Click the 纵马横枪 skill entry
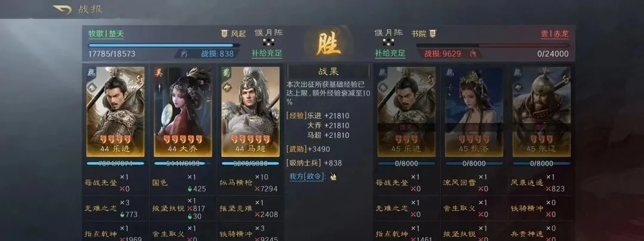Screen dimensions: 644x241 [x=235, y=183]
